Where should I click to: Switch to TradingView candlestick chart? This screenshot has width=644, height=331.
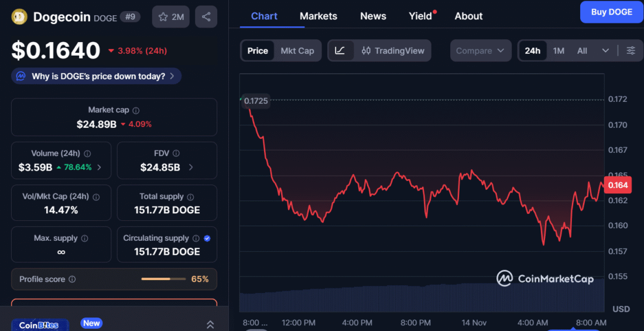click(393, 50)
